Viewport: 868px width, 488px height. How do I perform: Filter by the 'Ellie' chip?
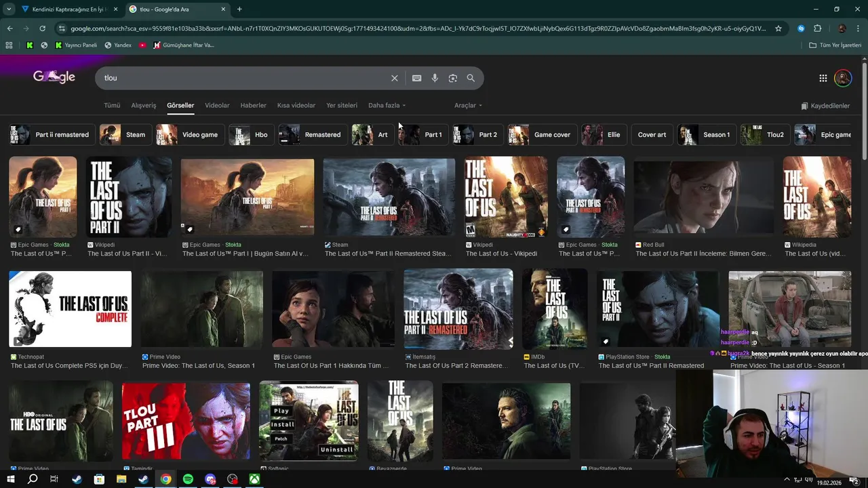click(604, 135)
